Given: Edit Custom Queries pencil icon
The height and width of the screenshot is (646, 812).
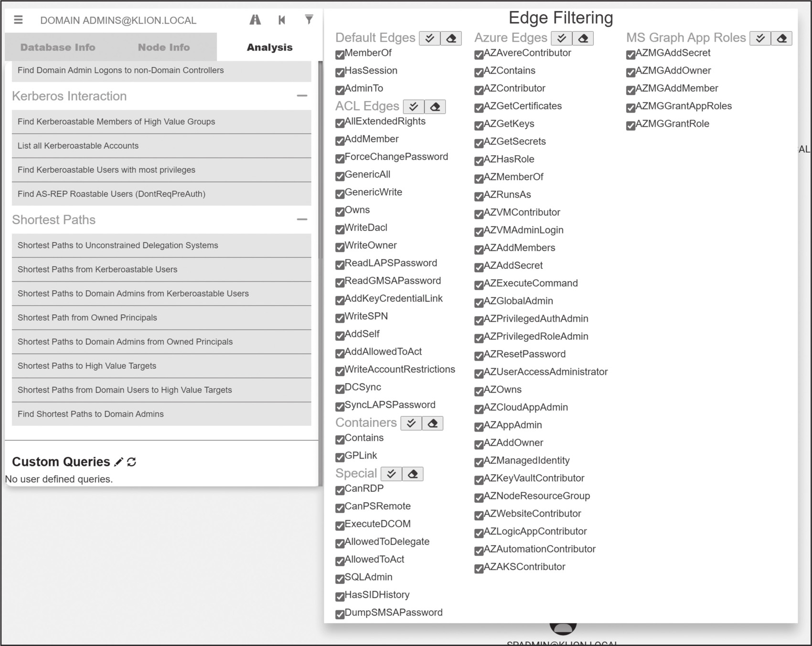Looking at the screenshot, I should tap(118, 462).
